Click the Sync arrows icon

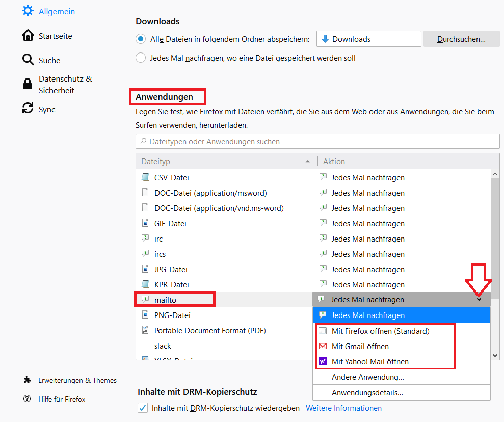(28, 109)
